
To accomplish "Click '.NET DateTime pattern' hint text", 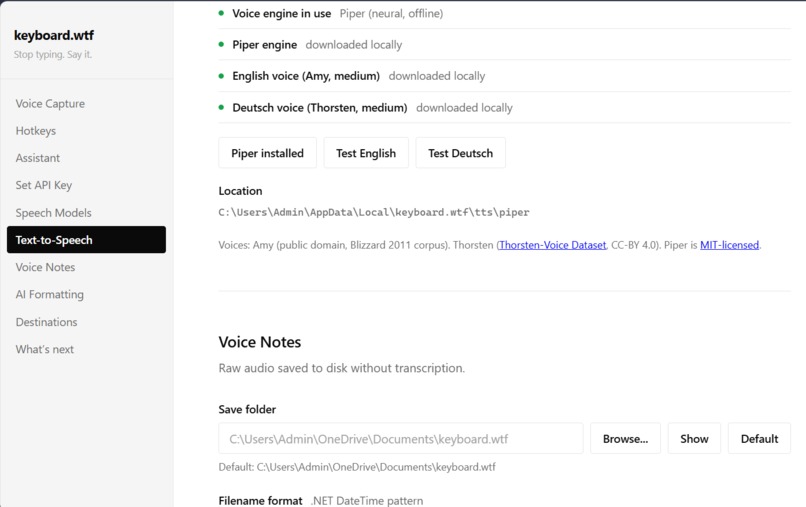I will pos(367,500).
